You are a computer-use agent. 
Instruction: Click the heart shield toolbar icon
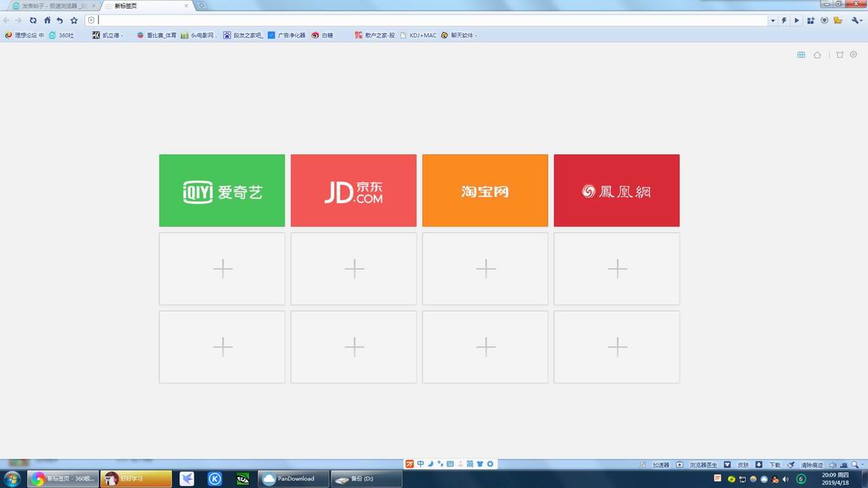coord(824,20)
